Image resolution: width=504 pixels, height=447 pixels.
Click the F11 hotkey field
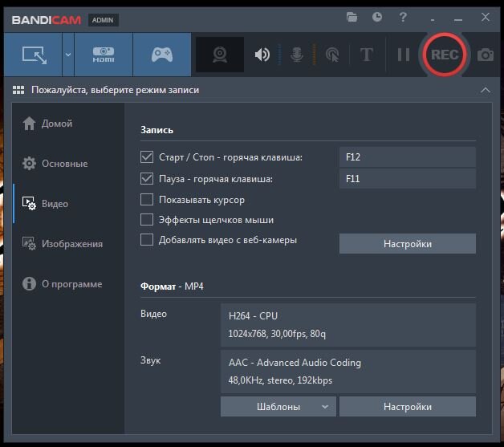(408, 179)
